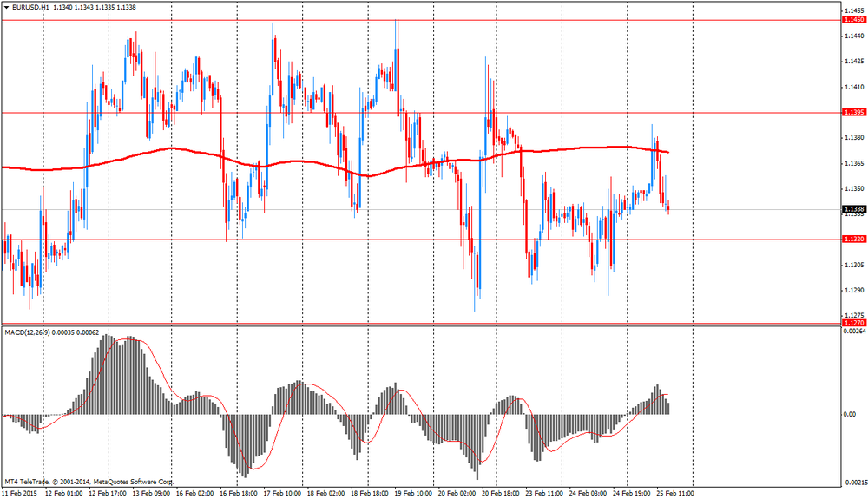
Task: Click the 1.1440 value on price scale
Action: pos(854,36)
